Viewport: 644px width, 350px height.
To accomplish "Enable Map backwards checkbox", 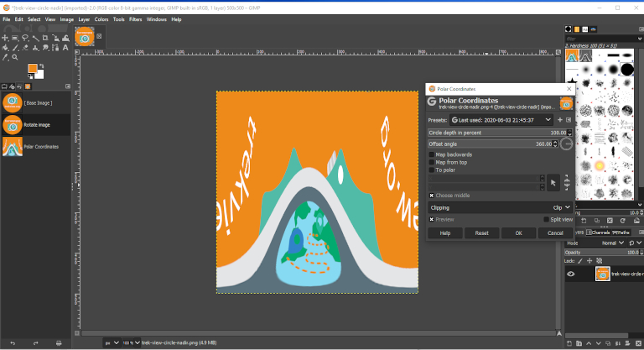I will coord(431,154).
